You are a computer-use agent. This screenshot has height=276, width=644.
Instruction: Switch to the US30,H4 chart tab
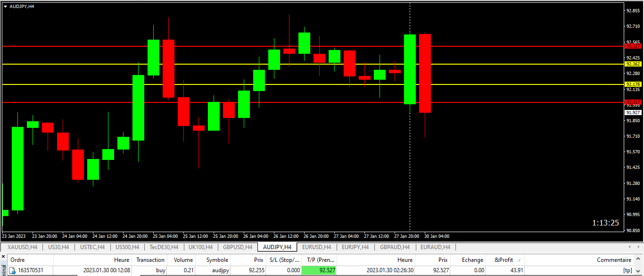[x=58, y=247]
